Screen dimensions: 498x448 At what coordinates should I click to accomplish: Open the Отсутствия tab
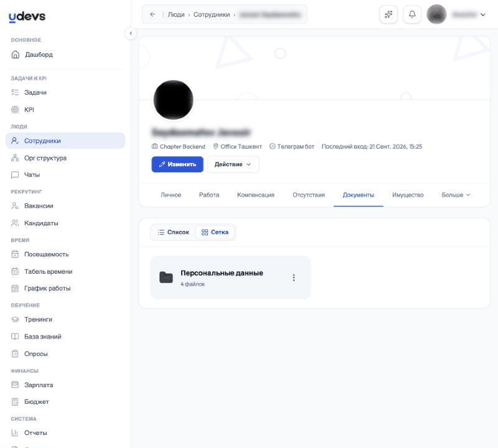(309, 195)
